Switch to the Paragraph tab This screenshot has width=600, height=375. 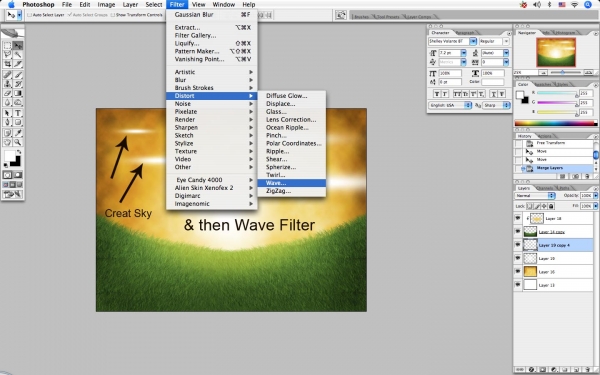pyautogui.click(x=465, y=33)
